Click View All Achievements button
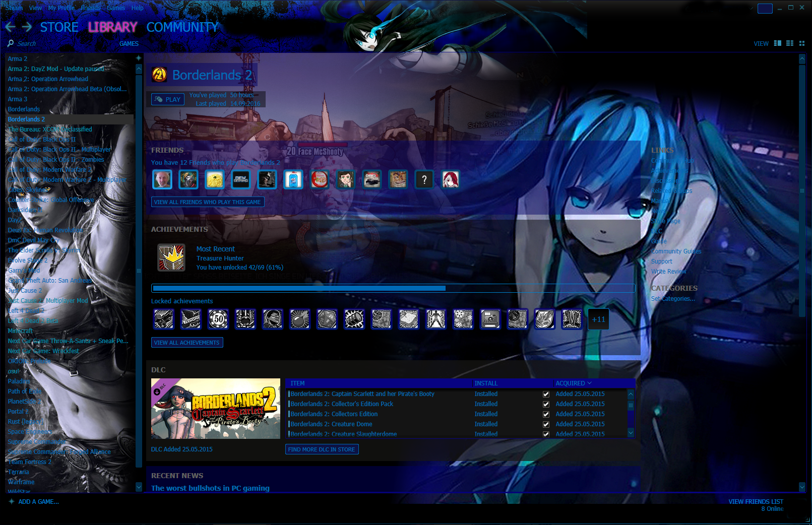Viewport: 812px width, 525px height. (187, 343)
